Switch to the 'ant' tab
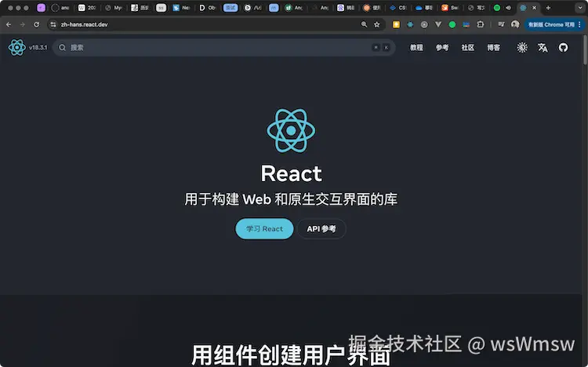Screen dimensions: 588x367 (60, 8)
